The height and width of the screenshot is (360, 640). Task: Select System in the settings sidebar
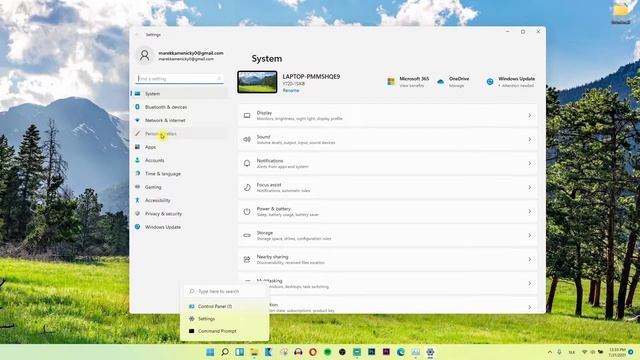point(180,93)
